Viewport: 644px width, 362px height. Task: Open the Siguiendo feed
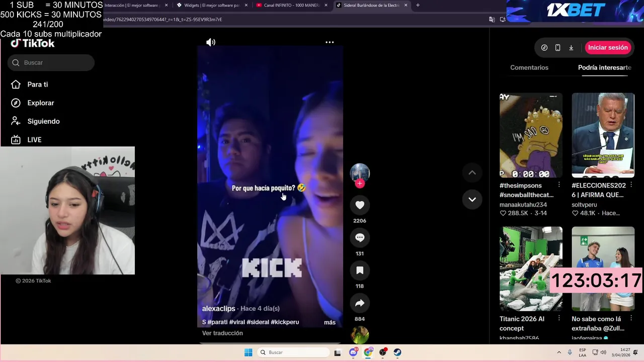tap(43, 121)
